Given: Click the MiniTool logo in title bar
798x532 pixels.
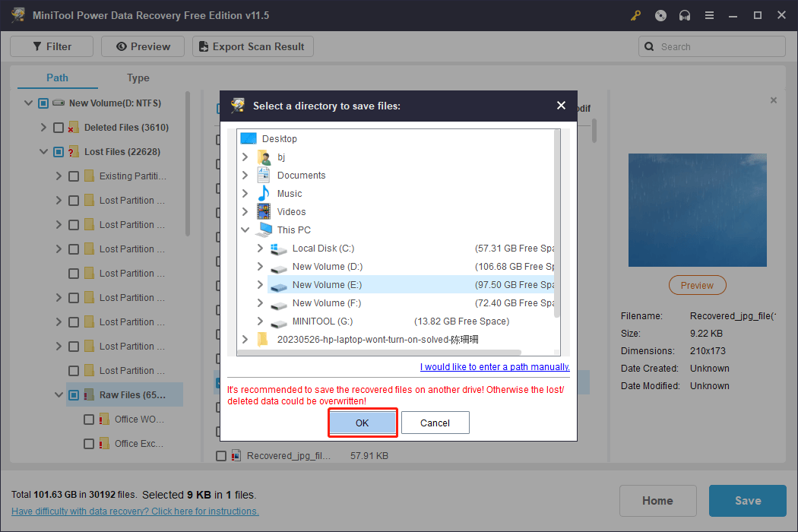Looking at the screenshot, I should coord(17,15).
